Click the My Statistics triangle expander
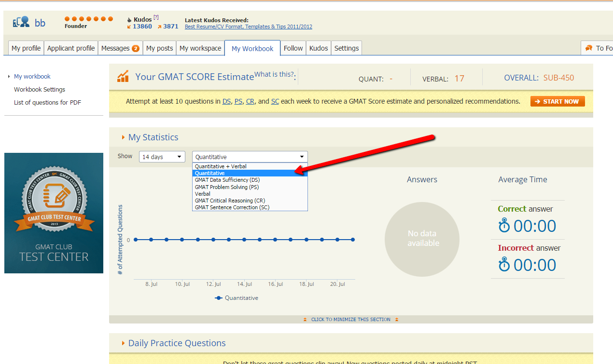 pos(123,137)
